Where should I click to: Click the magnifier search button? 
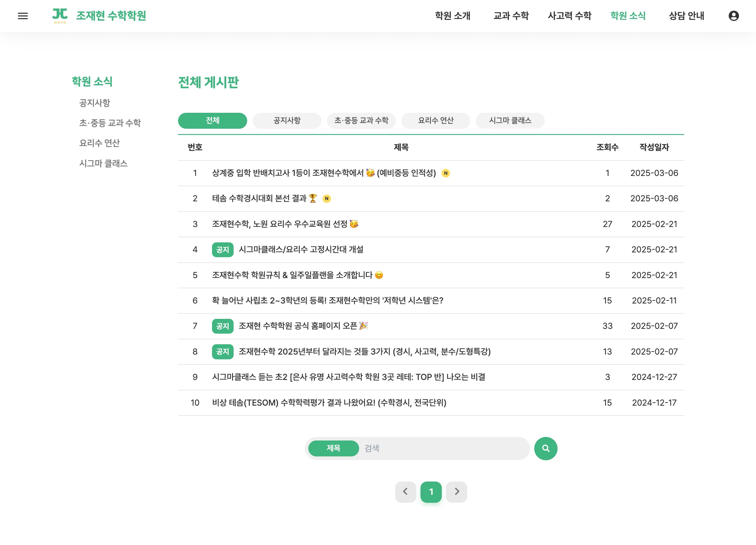546,448
